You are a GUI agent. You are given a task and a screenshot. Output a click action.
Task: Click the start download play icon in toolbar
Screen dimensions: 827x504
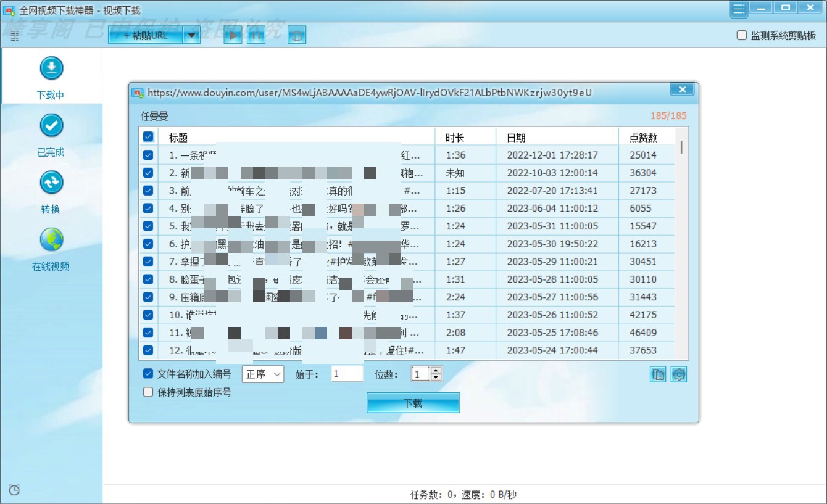[233, 36]
